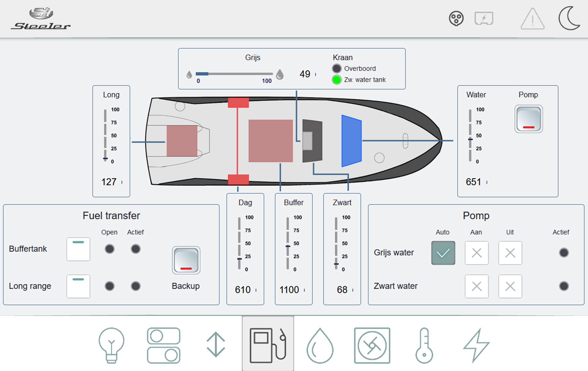The height and width of the screenshot is (371, 588).
Task: Open the ventilation fan page
Action: tap(372, 346)
